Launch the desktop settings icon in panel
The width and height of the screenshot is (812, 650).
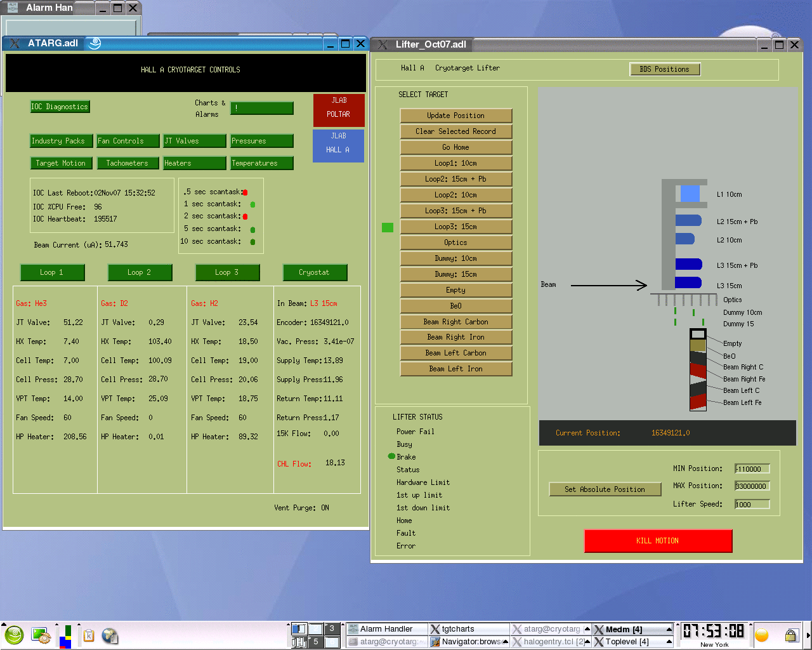[41, 635]
